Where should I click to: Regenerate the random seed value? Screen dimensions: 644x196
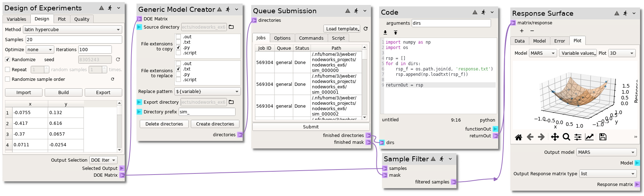[118, 59]
